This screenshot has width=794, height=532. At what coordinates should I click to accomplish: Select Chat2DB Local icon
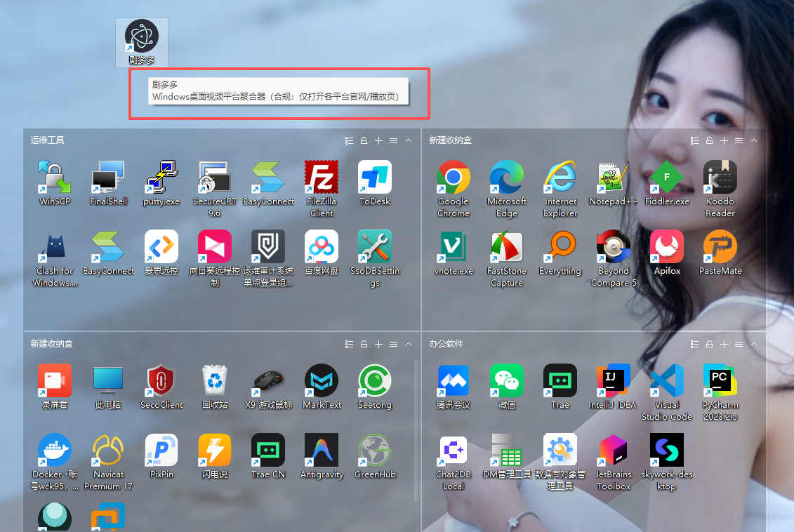(454, 462)
